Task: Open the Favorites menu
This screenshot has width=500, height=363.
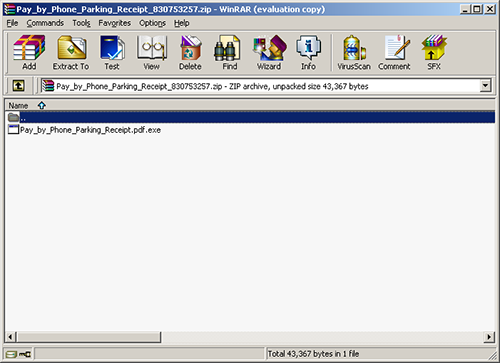Action: pos(114,23)
